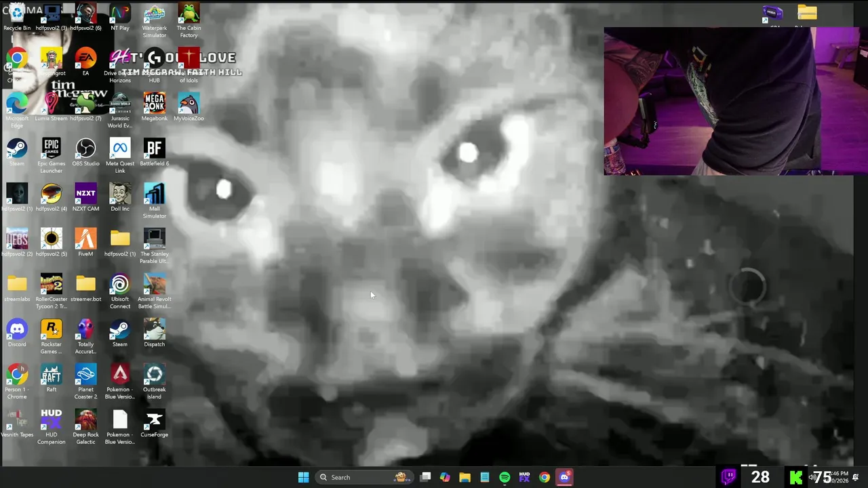
Task: Launch Person 1 - Chrome shortcut
Action: pos(17,382)
